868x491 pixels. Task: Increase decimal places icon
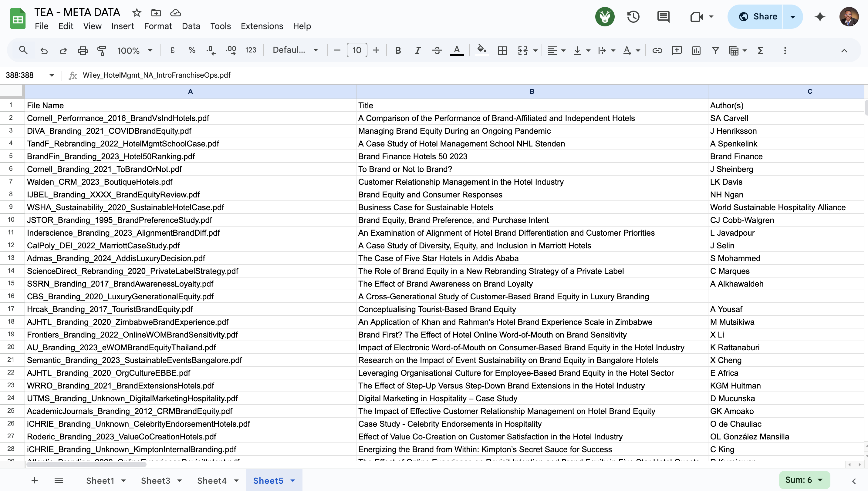point(231,50)
